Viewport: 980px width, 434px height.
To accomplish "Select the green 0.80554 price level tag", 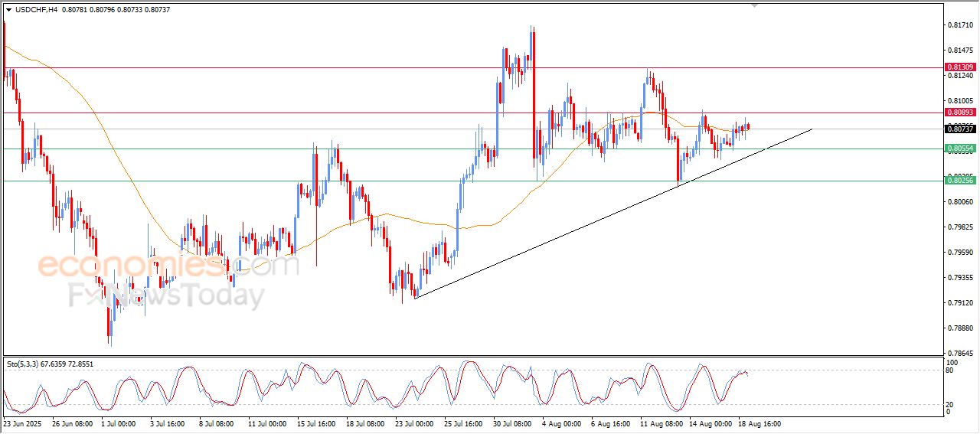I will pyautogui.click(x=959, y=148).
